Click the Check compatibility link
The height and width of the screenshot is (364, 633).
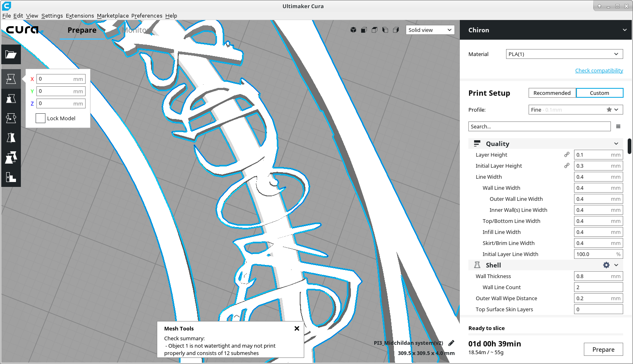pyautogui.click(x=599, y=70)
